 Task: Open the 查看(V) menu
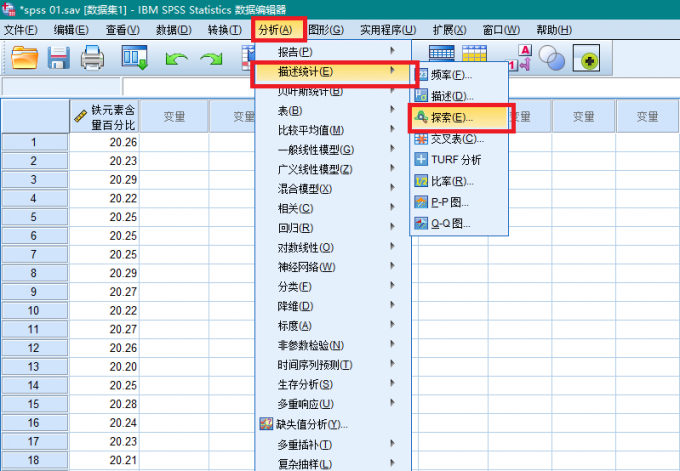point(123,30)
